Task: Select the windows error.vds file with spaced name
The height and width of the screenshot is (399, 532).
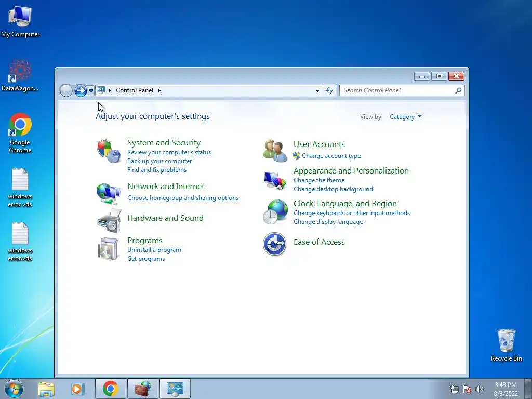Action: point(20,188)
